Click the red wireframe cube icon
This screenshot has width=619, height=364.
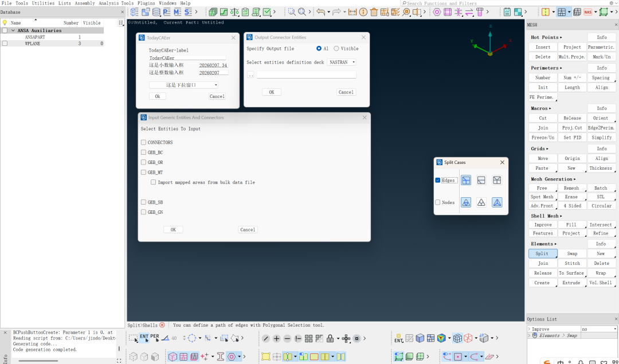point(468,338)
